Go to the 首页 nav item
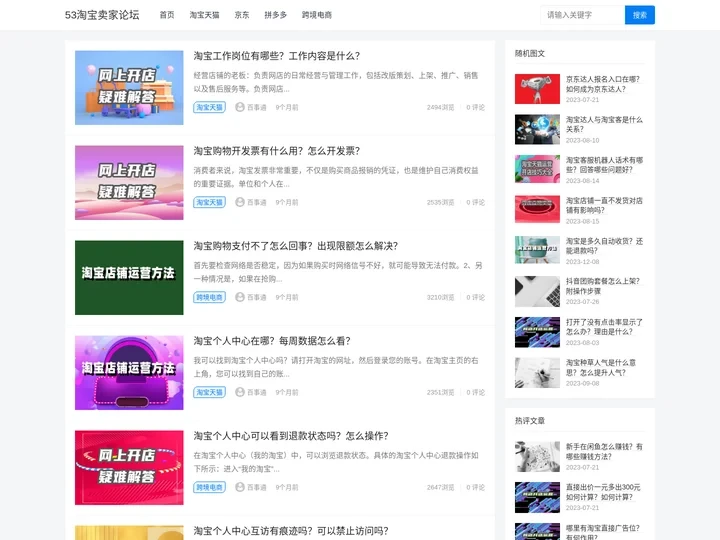Screen dimensions: 720x540 click(167, 15)
